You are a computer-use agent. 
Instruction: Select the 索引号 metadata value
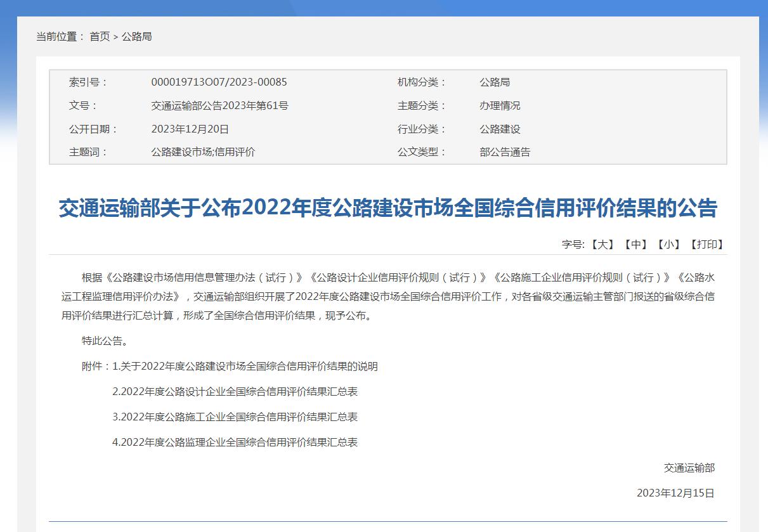point(219,82)
